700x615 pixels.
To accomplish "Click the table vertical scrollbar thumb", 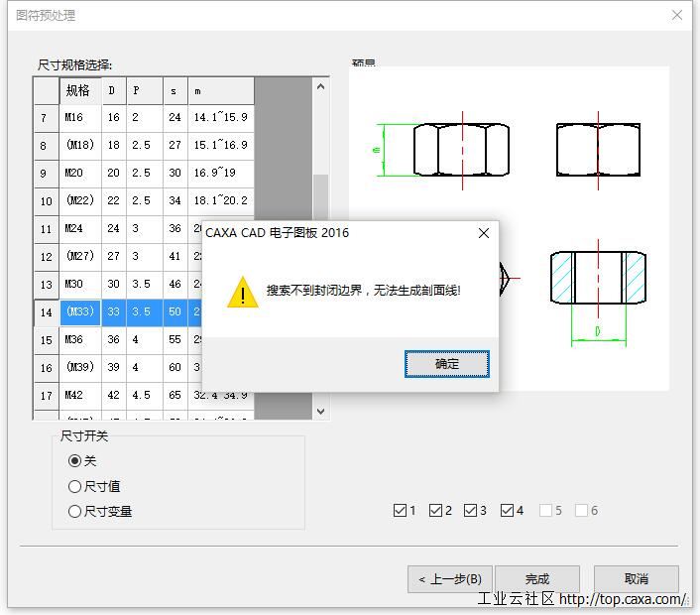I will coord(320,196).
